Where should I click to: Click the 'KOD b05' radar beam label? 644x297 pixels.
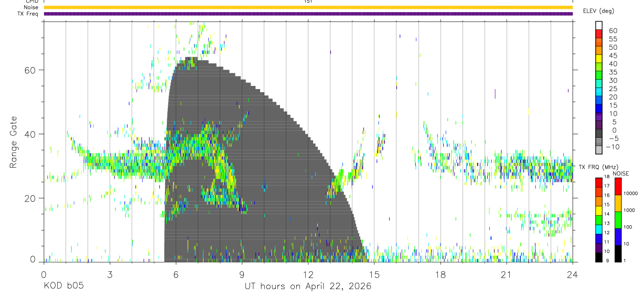click(x=63, y=287)
